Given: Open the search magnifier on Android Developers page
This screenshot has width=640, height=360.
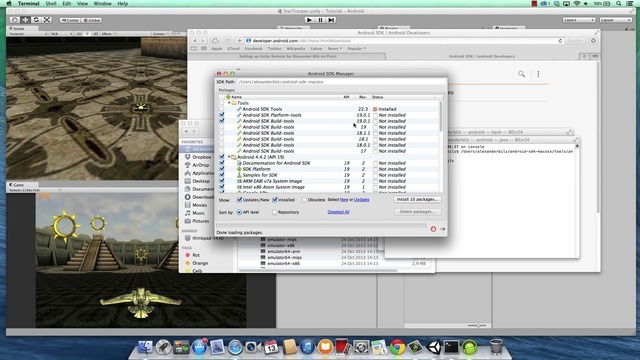Looking at the screenshot, I should tap(521, 74).
